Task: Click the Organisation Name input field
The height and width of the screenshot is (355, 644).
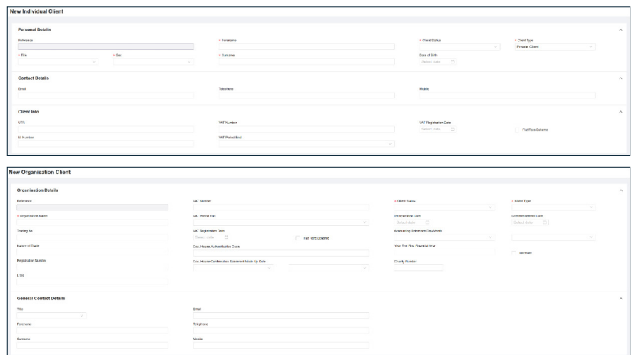Action: (92, 222)
